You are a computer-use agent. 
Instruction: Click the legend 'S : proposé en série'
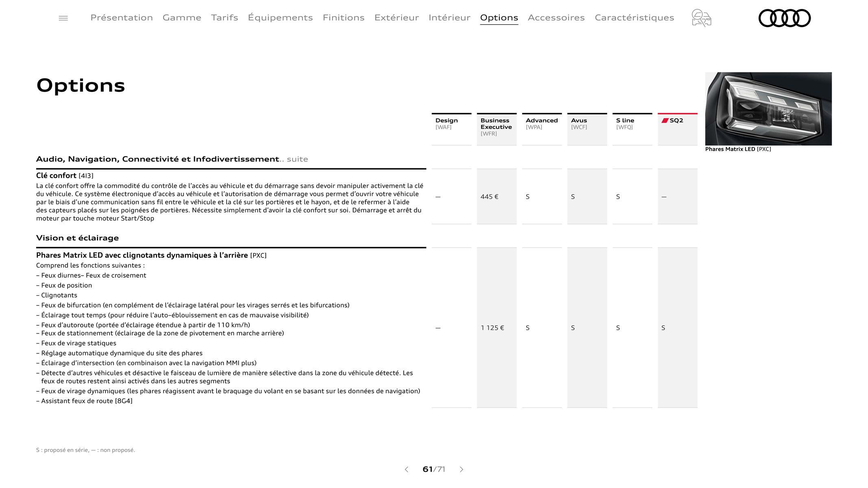pyautogui.click(x=85, y=450)
